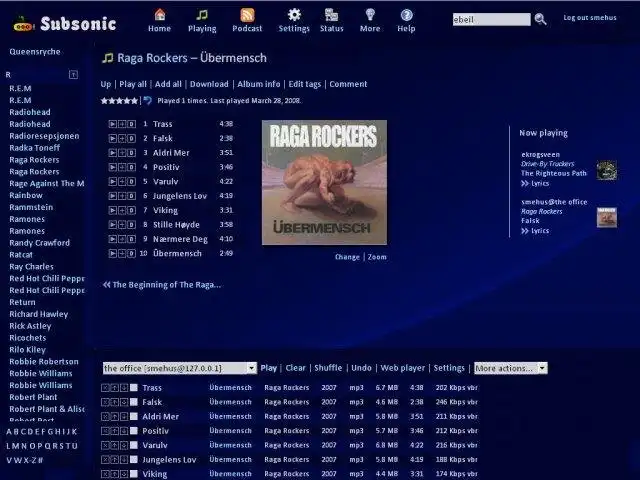Click the top arrow beside letter R
The height and width of the screenshot is (480, 640).
73,75
